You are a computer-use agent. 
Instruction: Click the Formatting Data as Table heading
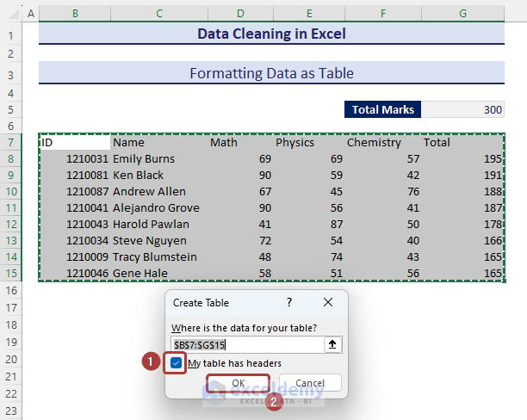(271, 73)
